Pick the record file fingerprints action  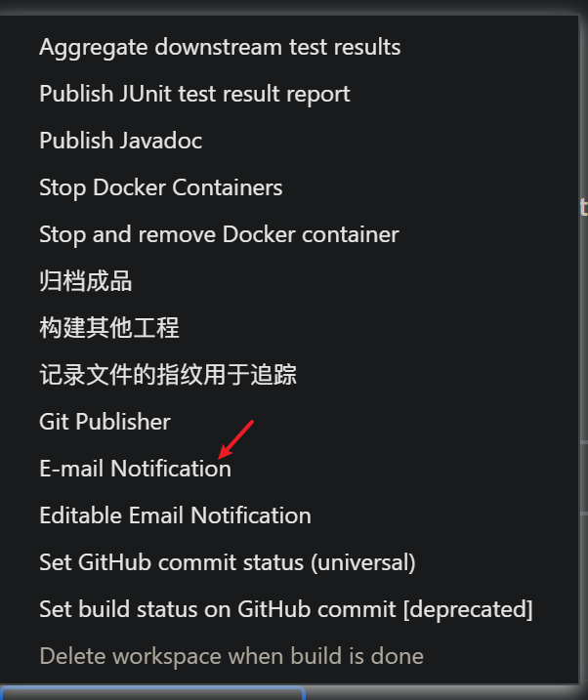(168, 375)
